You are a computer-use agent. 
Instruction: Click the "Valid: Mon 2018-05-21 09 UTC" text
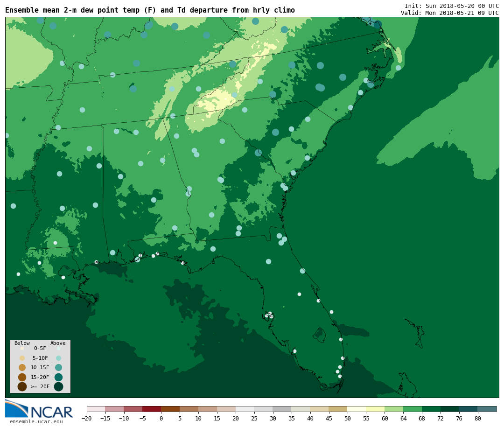click(450, 13)
